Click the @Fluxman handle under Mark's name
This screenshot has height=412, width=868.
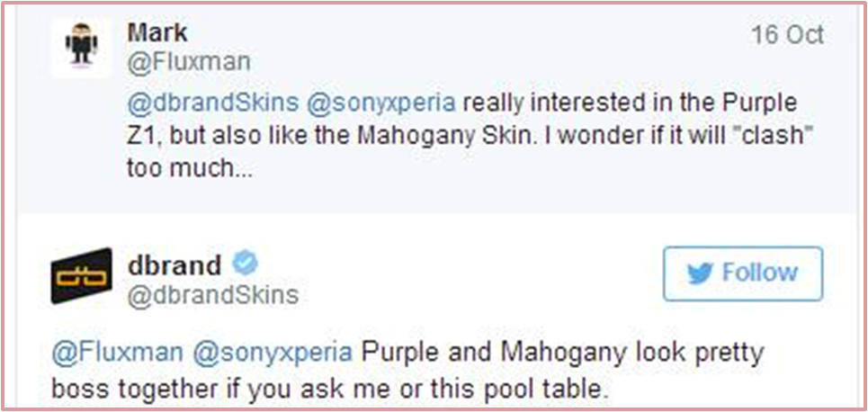[190, 62]
